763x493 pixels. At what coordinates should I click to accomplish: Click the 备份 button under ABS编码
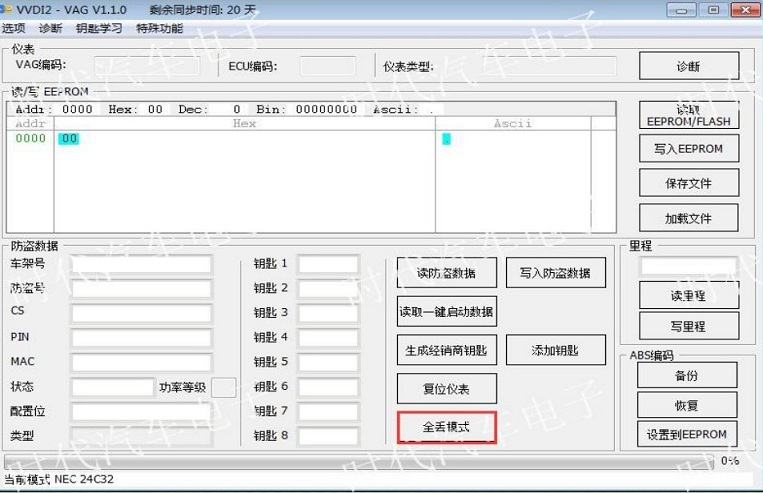[687, 375]
